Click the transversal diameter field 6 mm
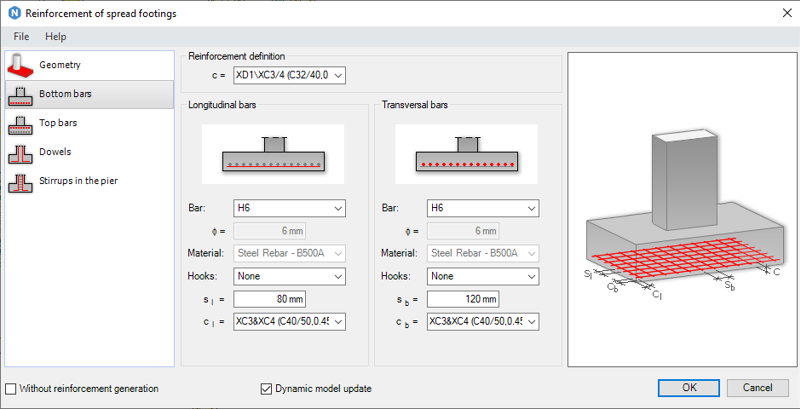This screenshot has width=800, height=409. (x=463, y=231)
